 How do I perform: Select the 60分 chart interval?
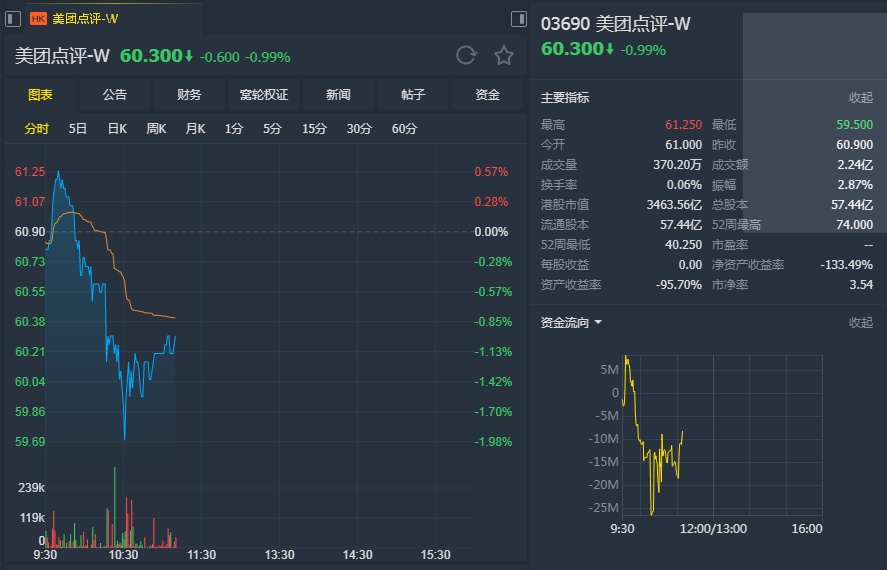pos(404,128)
